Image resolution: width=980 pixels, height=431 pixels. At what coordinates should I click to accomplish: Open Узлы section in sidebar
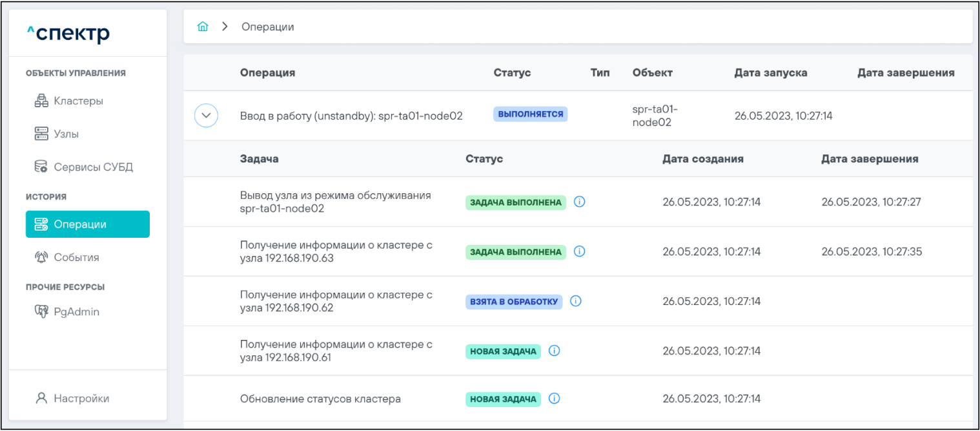point(66,134)
